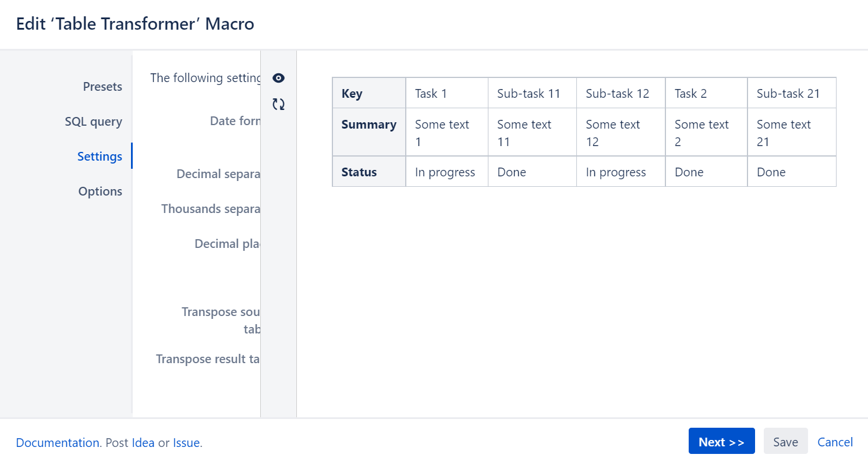Click the Task 2 table cell
This screenshot has height=458, width=868.
(706, 93)
